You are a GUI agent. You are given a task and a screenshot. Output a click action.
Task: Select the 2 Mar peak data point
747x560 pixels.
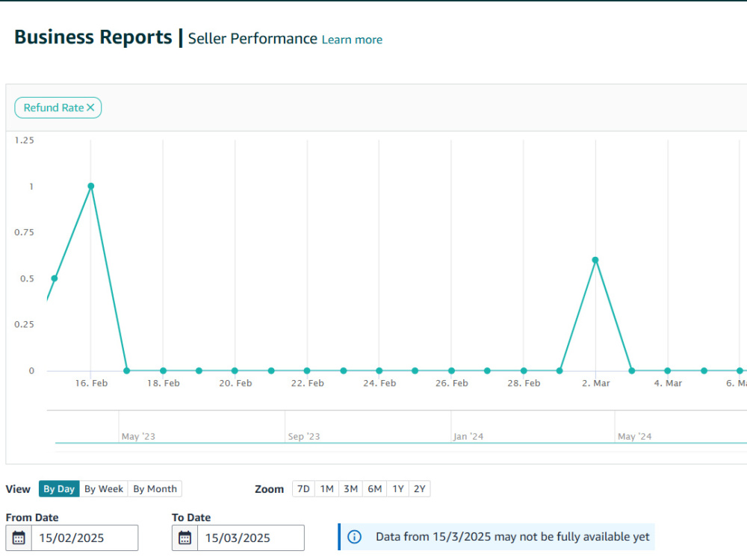[595, 260]
